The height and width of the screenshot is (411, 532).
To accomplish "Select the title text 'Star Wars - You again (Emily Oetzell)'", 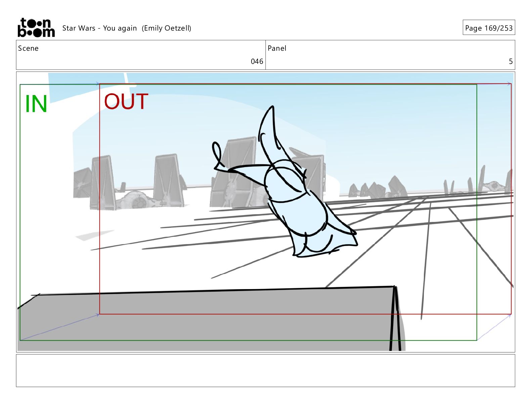I will click(127, 28).
